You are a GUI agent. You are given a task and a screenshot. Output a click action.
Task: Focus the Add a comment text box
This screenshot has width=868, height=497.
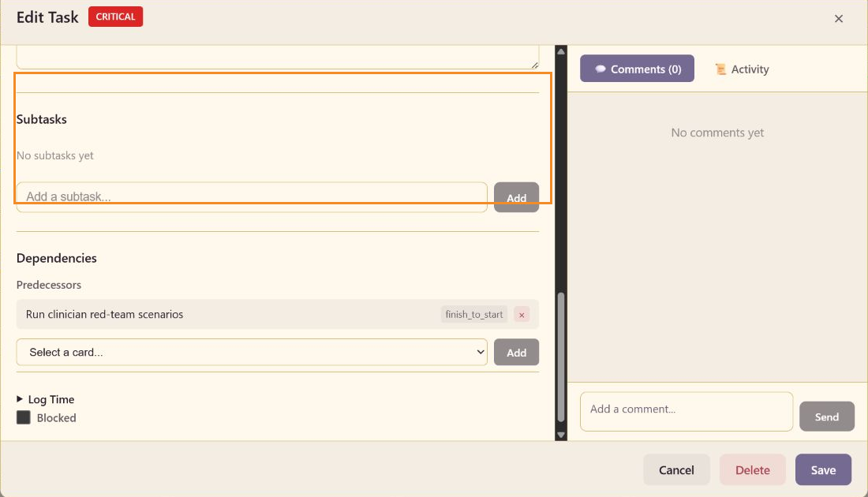coord(686,411)
